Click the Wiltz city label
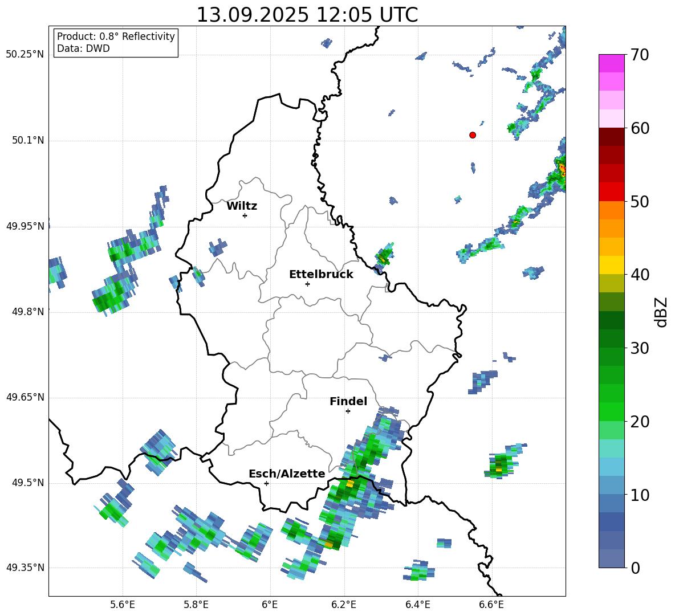The width and height of the screenshot is (675, 616). [x=242, y=206]
